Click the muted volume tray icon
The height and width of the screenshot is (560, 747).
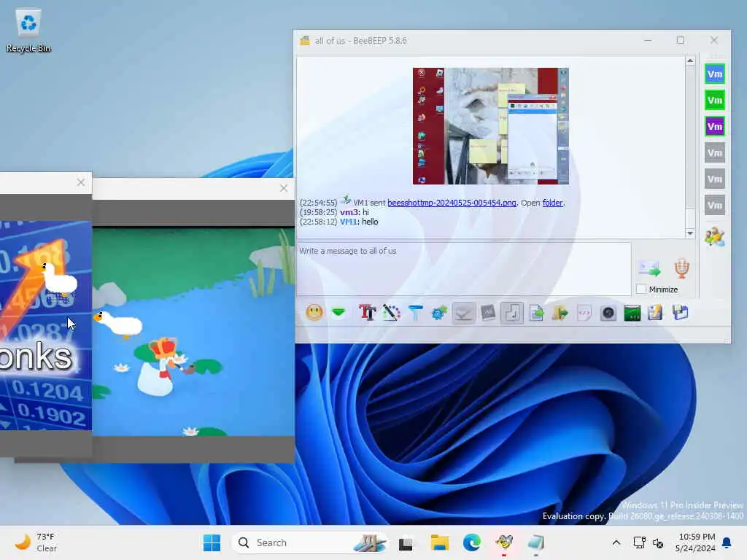(x=658, y=542)
